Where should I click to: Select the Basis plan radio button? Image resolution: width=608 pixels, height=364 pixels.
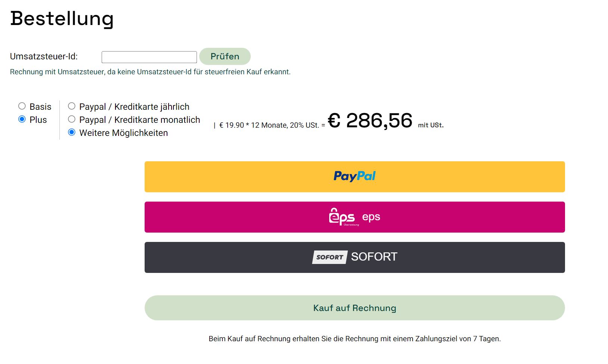[x=22, y=106]
